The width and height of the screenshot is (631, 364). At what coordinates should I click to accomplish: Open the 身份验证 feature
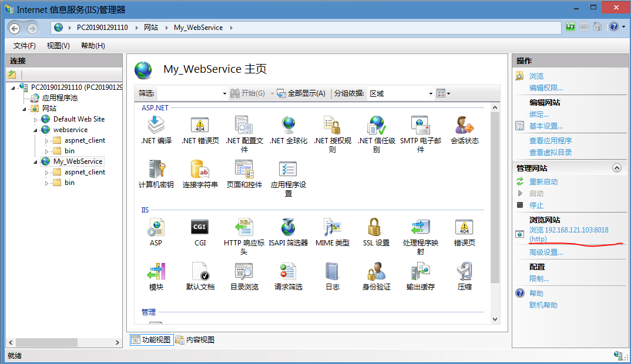376,277
